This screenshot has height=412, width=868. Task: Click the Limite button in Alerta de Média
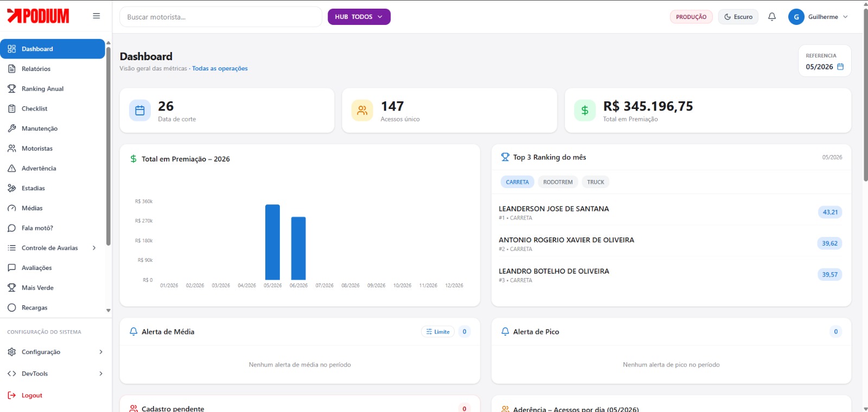point(438,332)
